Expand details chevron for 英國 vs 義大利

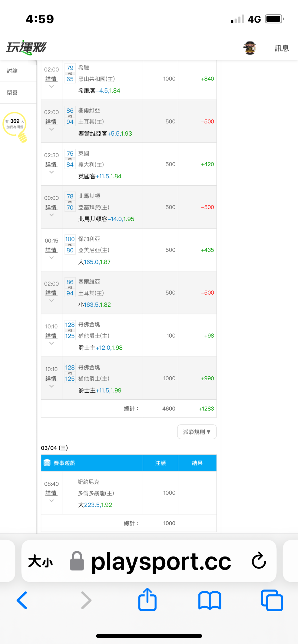point(51,172)
